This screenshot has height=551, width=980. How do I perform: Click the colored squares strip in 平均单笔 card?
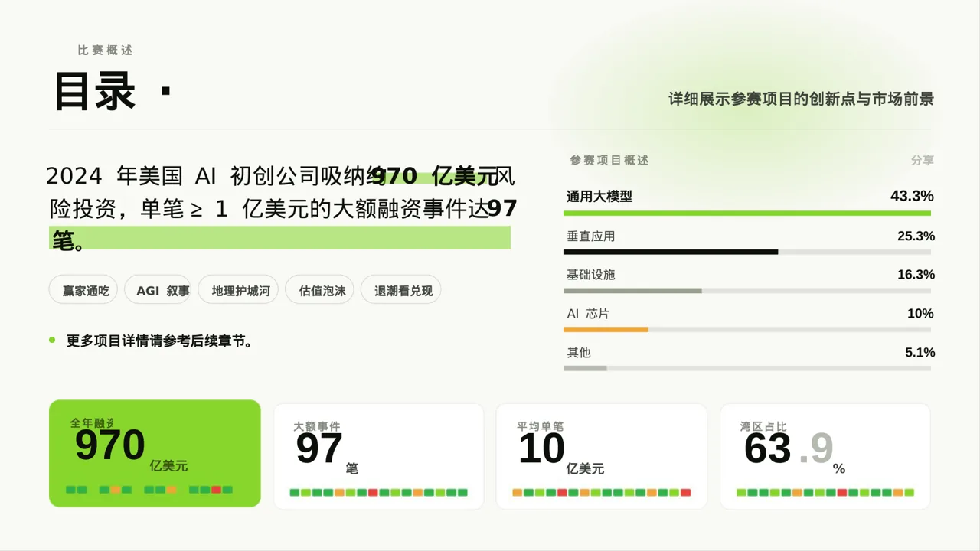[602, 493]
